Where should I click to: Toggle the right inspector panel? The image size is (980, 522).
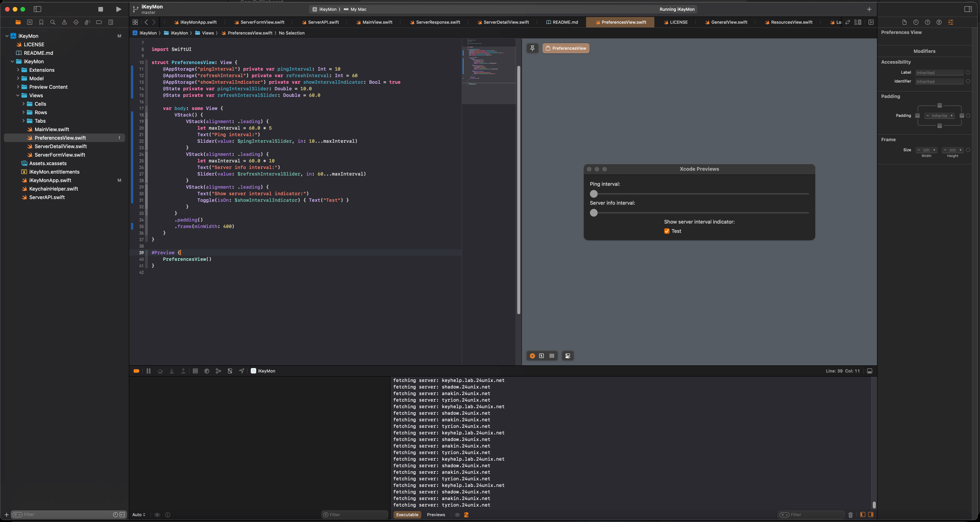968,9
